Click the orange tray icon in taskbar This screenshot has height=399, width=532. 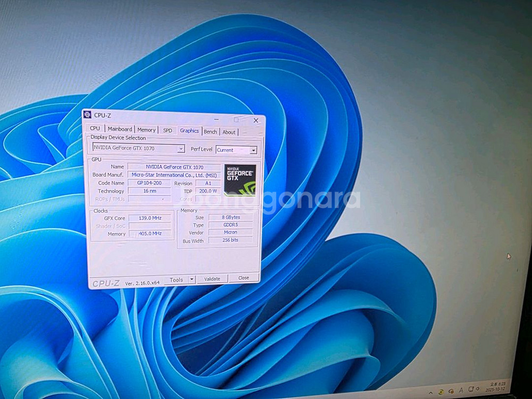450,393
